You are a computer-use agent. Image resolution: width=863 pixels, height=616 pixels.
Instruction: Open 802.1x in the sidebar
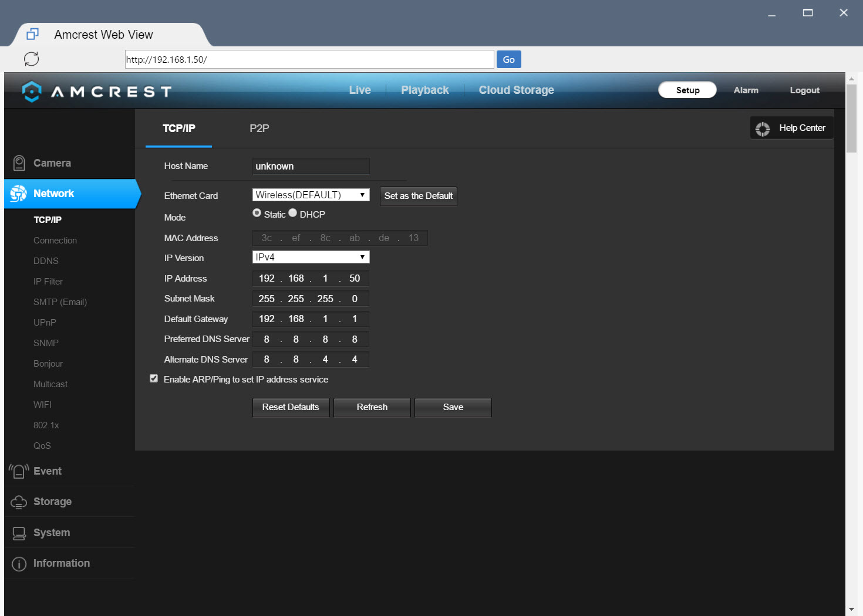click(x=46, y=425)
